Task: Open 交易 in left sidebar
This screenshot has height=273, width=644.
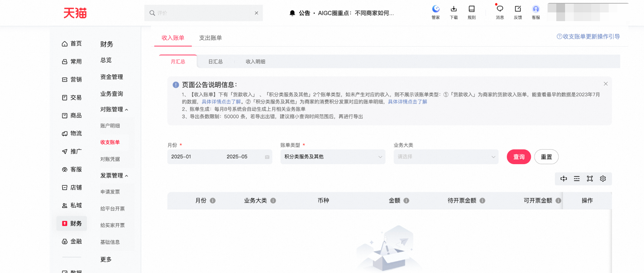Action: click(72, 98)
